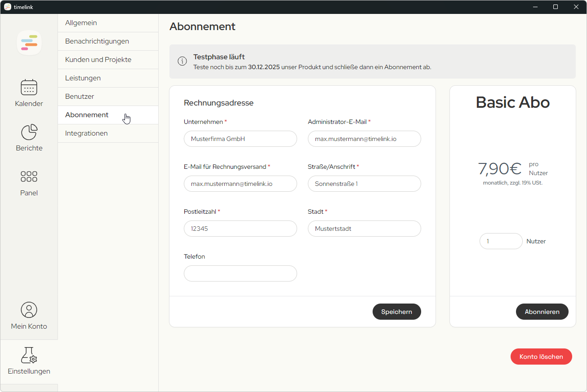Click the empty Telefon input field
Image resolution: width=587 pixels, height=392 pixels.
click(x=240, y=273)
